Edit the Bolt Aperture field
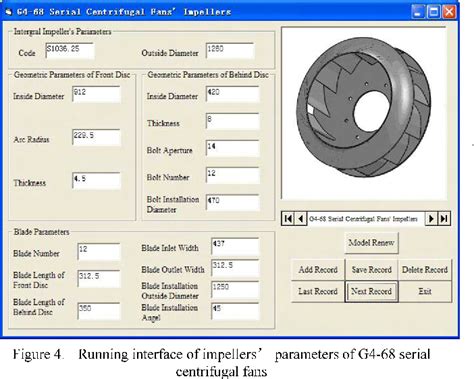This screenshot has width=474, height=379. (232, 148)
